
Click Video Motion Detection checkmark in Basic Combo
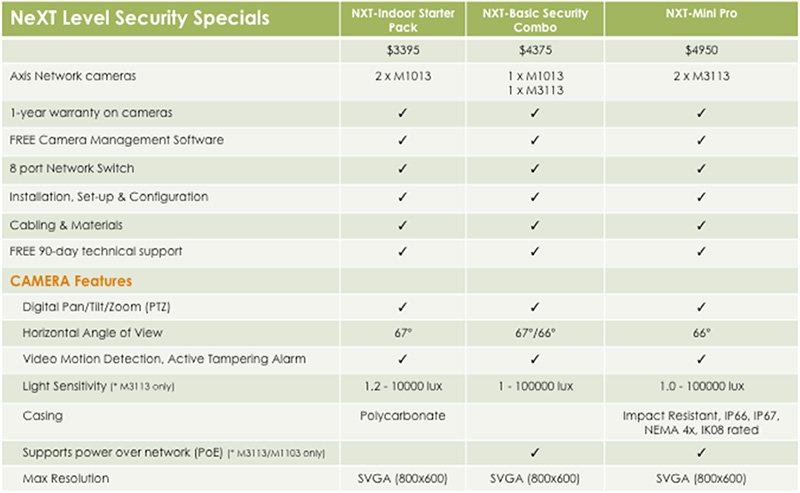click(535, 359)
